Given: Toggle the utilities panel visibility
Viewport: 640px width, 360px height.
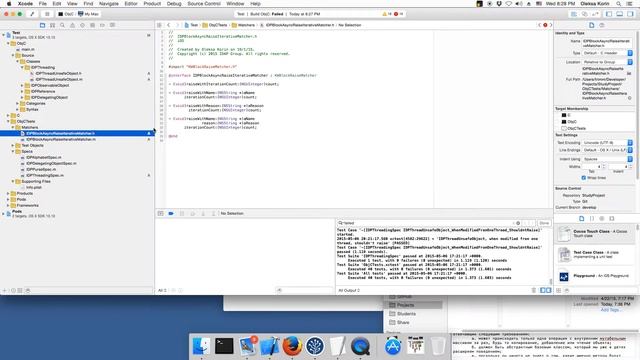Looking at the screenshot, I should tap(630, 14).
